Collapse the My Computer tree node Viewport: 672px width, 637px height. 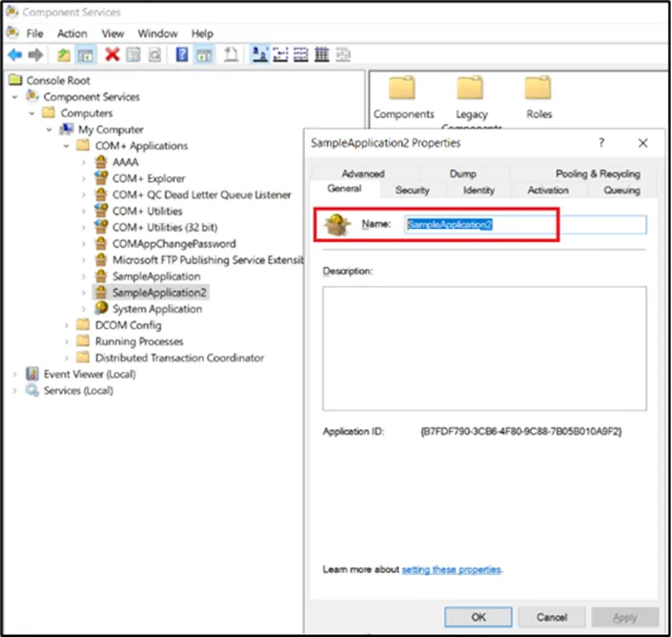(49, 130)
